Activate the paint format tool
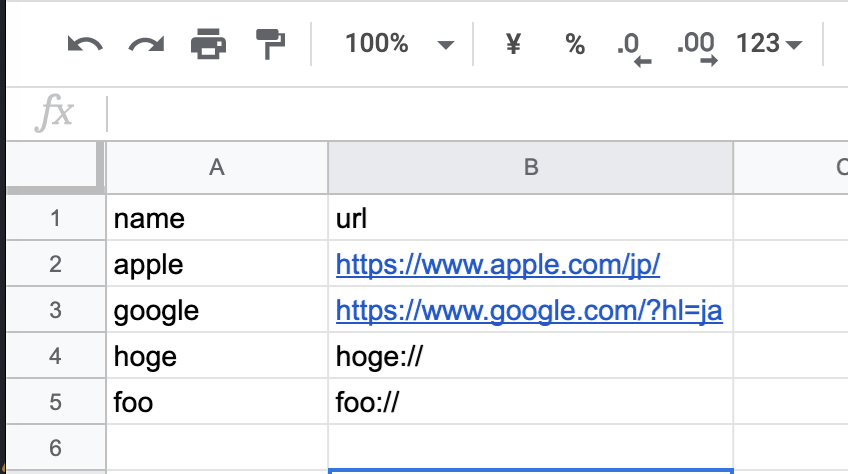The image size is (848, 474). pos(270,44)
